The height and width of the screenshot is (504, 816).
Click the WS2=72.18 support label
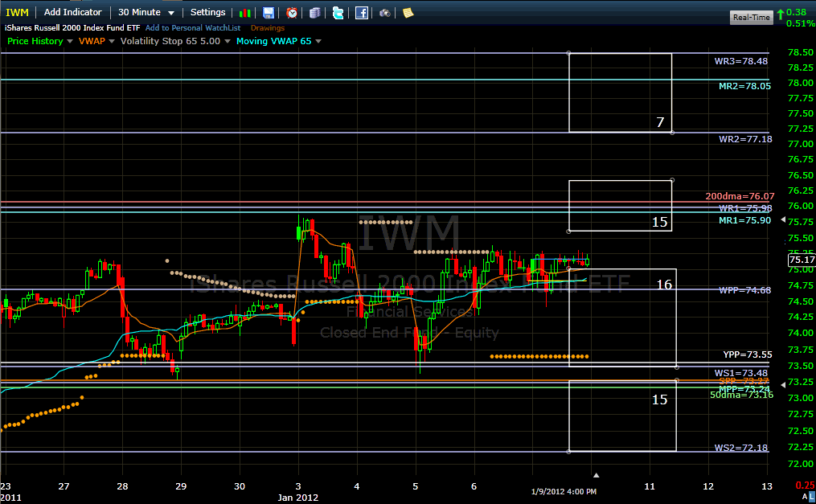tap(741, 448)
